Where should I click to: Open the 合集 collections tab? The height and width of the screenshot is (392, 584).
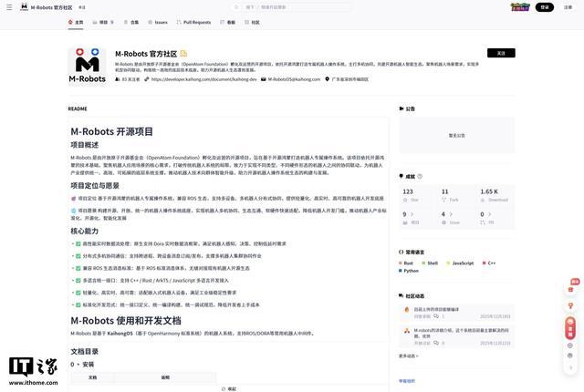point(131,22)
